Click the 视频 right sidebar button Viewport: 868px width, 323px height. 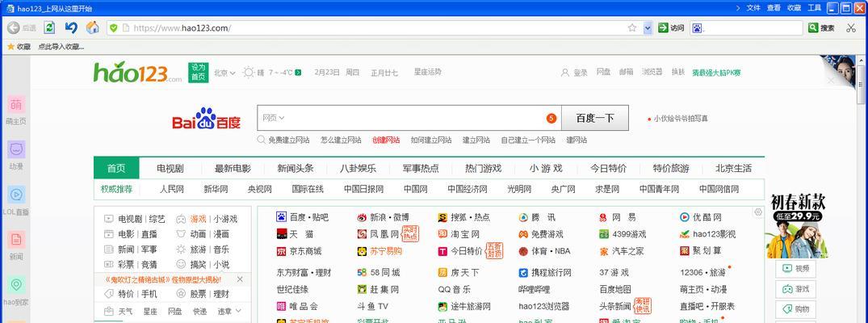[x=795, y=269]
